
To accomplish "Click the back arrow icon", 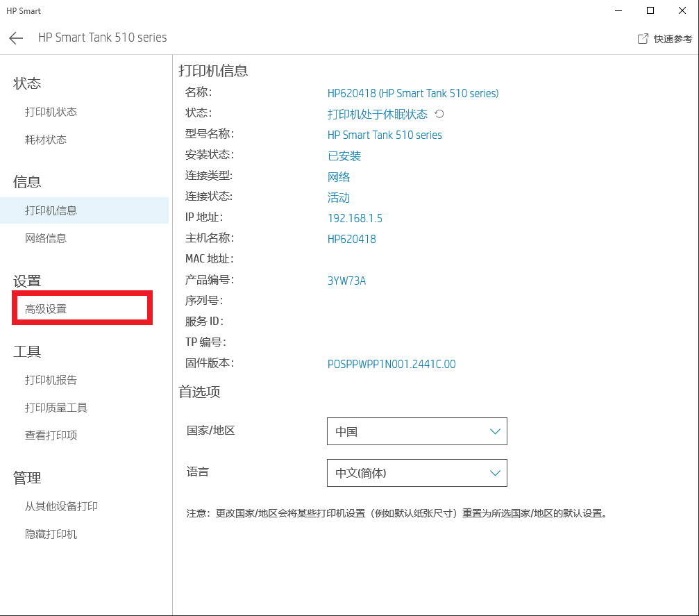I will 16,38.
